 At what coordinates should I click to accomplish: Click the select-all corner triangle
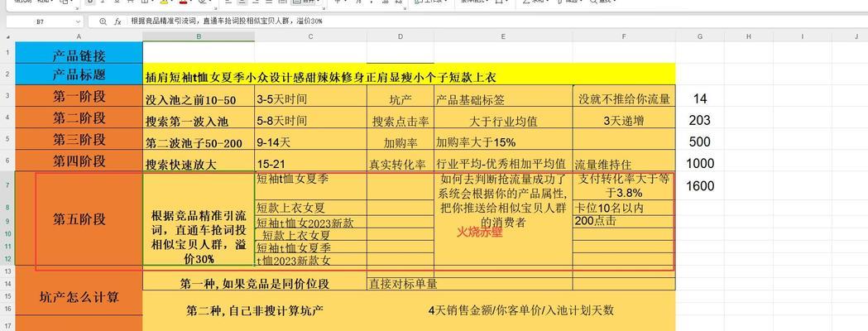click(x=7, y=36)
